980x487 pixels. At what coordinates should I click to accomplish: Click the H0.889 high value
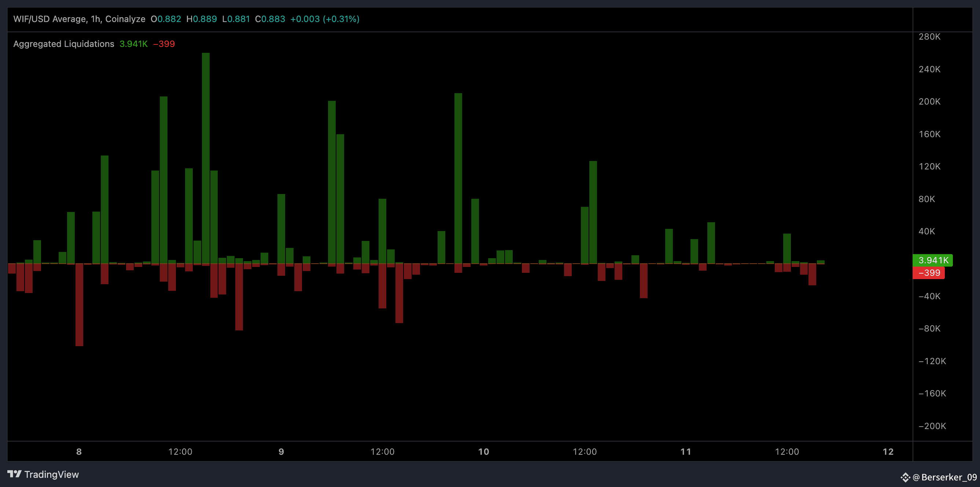202,19
